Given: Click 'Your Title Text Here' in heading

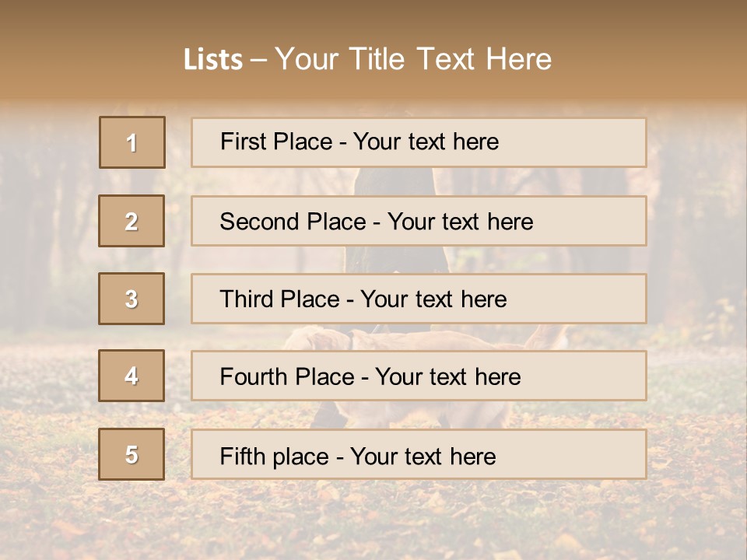Looking at the screenshot, I should [x=413, y=59].
